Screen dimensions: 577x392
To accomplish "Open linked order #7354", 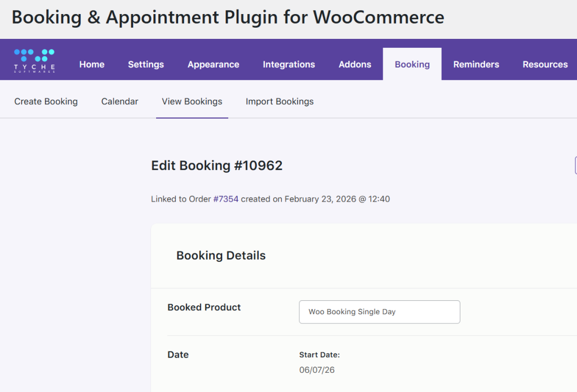I will (226, 199).
